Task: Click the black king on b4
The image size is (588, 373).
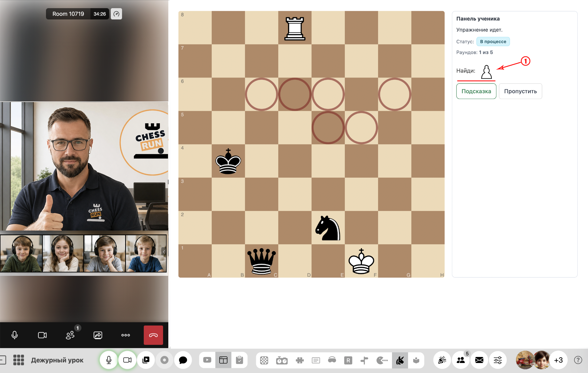Action: coord(228,161)
